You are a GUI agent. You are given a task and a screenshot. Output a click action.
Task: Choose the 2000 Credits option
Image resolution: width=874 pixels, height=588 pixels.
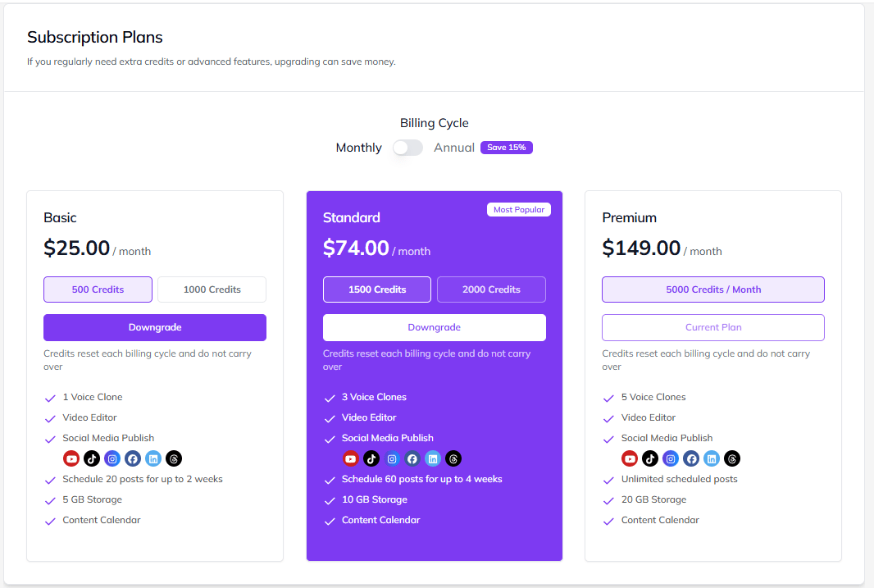[x=491, y=289]
